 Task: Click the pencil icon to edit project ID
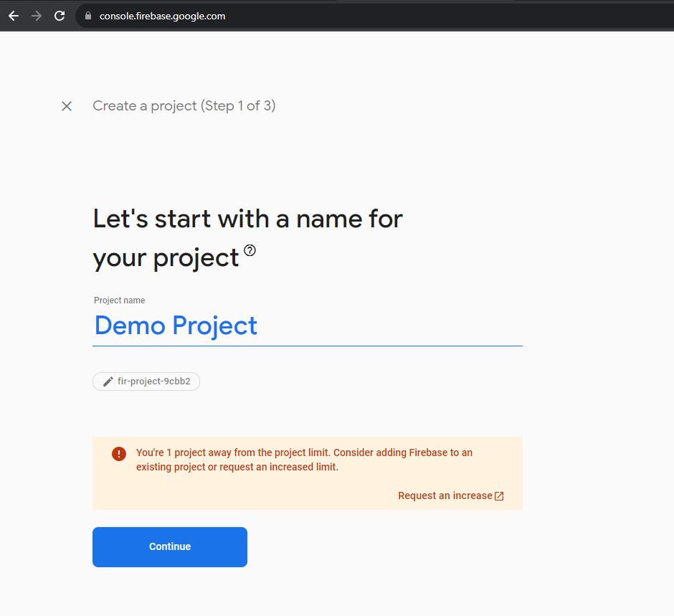[108, 382]
